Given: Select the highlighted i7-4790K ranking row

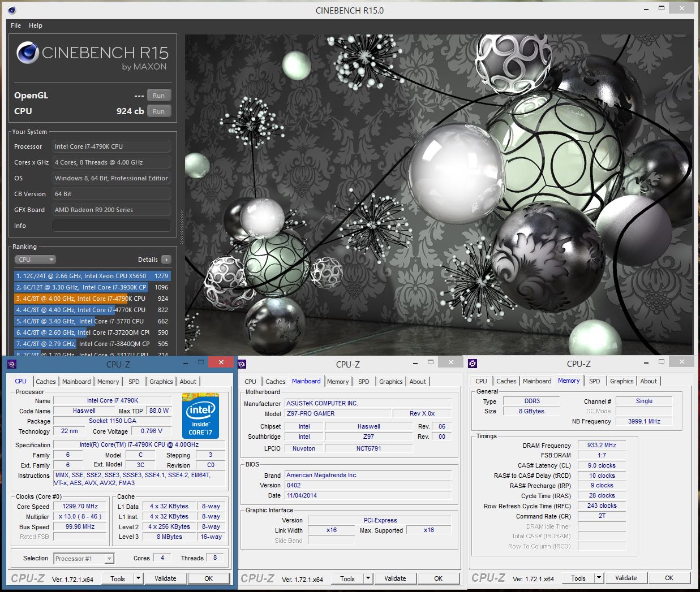Looking at the screenshot, I should [92, 299].
